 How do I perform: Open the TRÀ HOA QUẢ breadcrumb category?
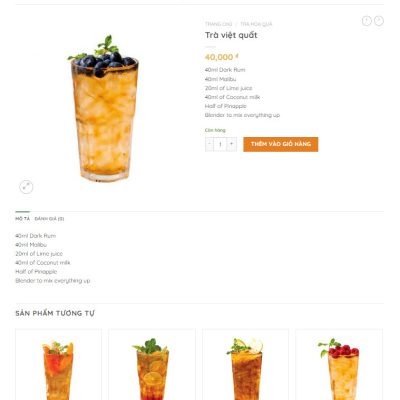click(256, 24)
